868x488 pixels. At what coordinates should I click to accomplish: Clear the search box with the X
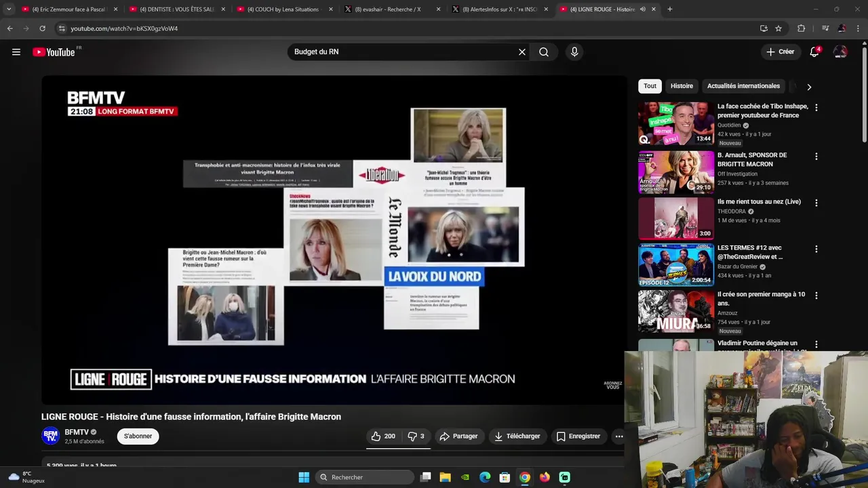click(522, 52)
